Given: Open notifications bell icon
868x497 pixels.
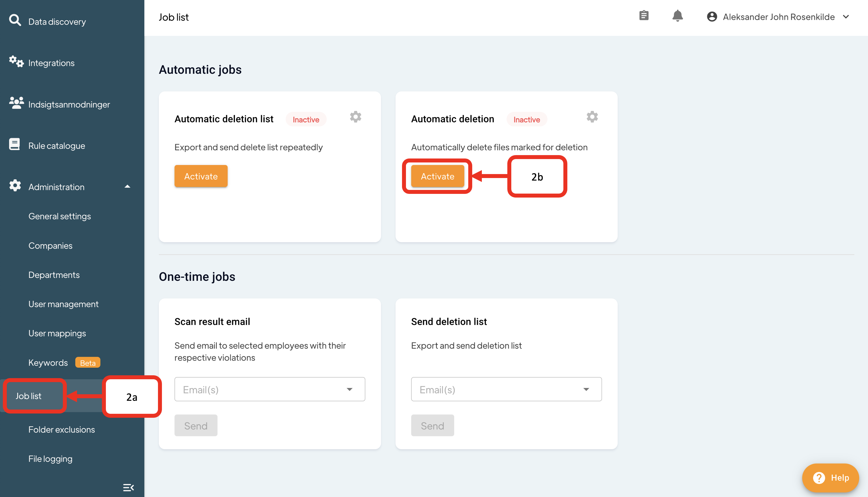Looking at the screenshot, I should 677,16.
